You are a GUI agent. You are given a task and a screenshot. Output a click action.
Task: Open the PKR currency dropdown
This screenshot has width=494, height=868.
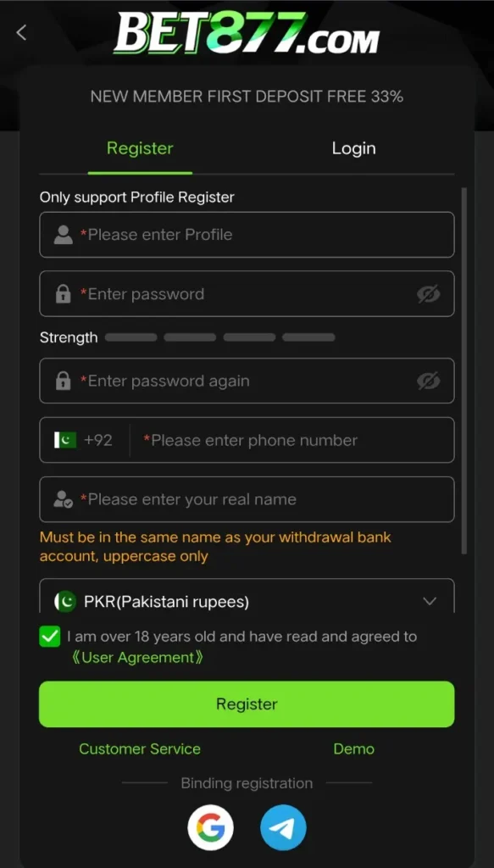pos(429,601)
